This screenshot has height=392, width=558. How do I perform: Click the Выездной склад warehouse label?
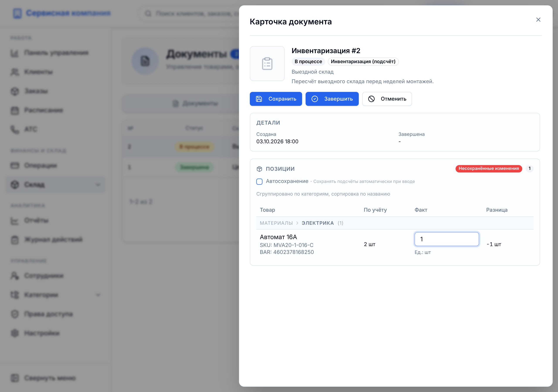[313, 72]
